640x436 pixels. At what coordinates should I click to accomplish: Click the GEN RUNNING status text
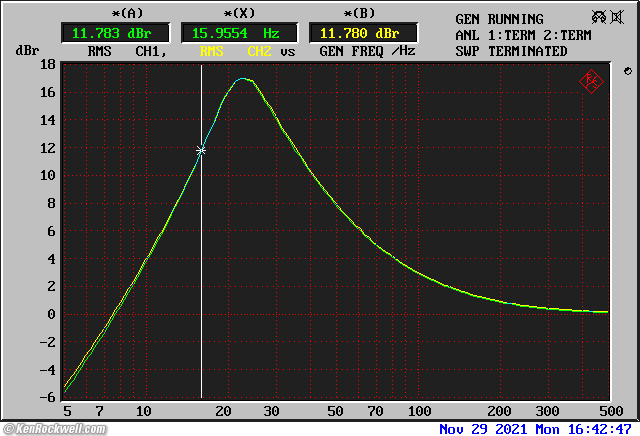[x=499, y=19]
